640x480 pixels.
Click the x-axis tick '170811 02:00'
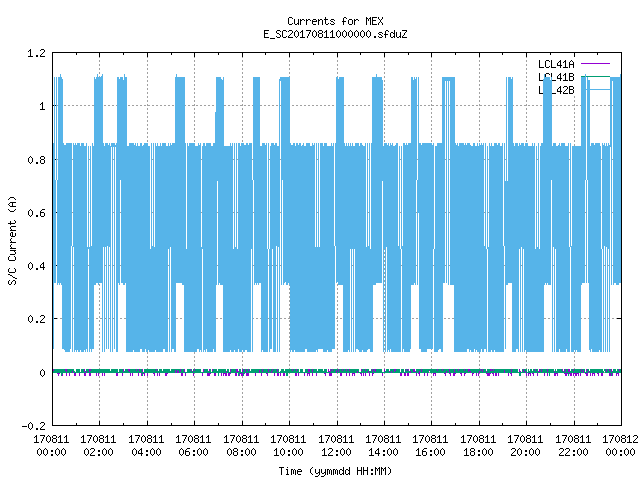coord(98,446)
